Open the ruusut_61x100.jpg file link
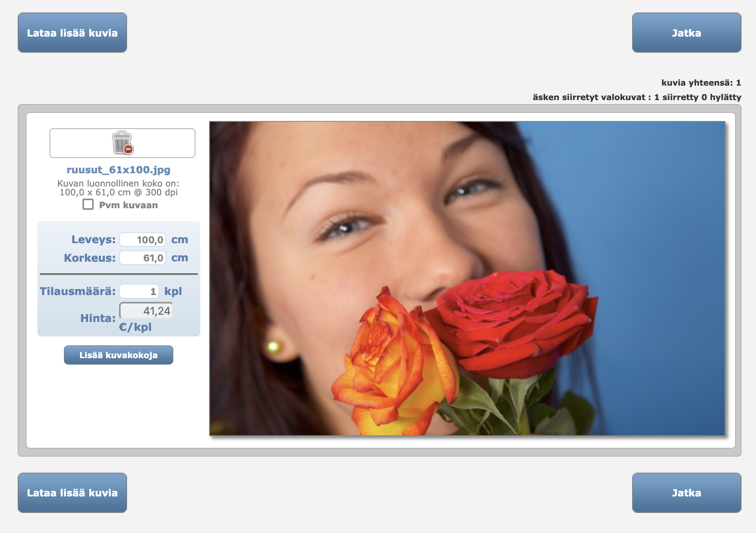This screenshot has height=533, width=756. pyautogui.click(x=119, y=170)
